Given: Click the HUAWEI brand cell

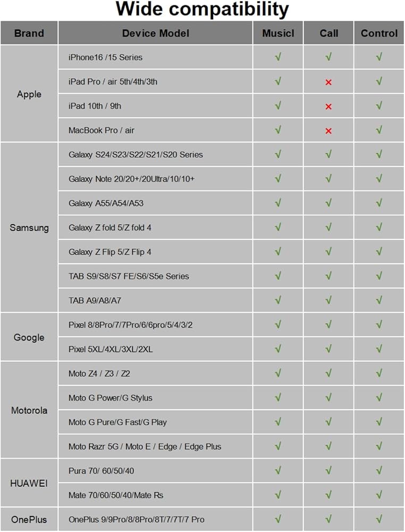Looking at the screenshot, I should click(x=29, y=483).
